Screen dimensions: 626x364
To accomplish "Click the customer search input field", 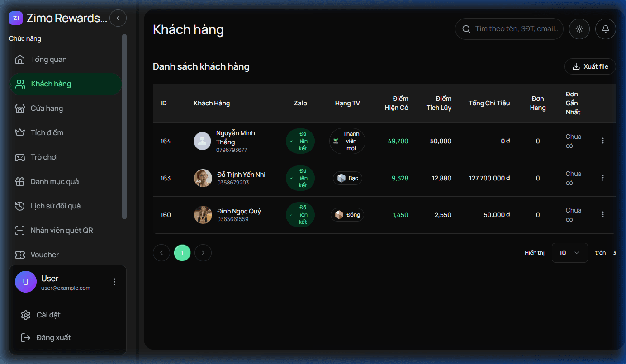I will [x=516, y=29].
